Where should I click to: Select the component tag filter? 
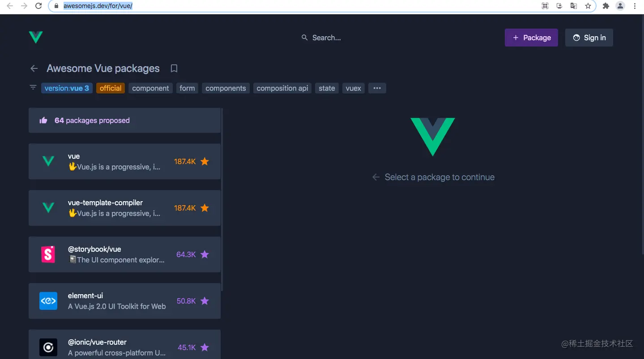pyautogui.click(x=151, y=88)
